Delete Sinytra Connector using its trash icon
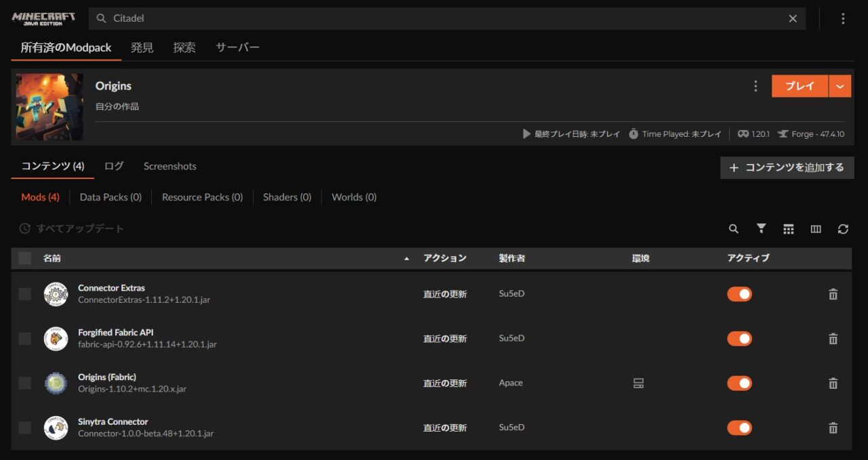 coord(833,427)
